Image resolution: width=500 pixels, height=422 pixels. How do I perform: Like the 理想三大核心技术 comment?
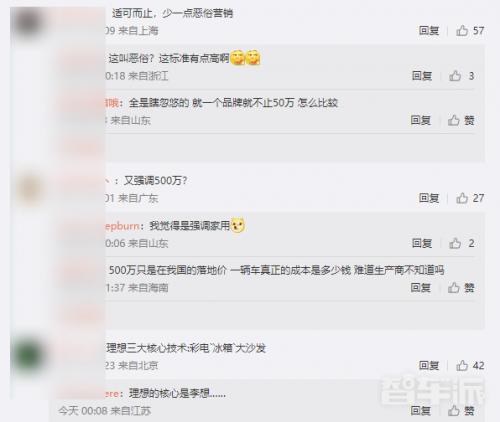(x=470, y=366)
